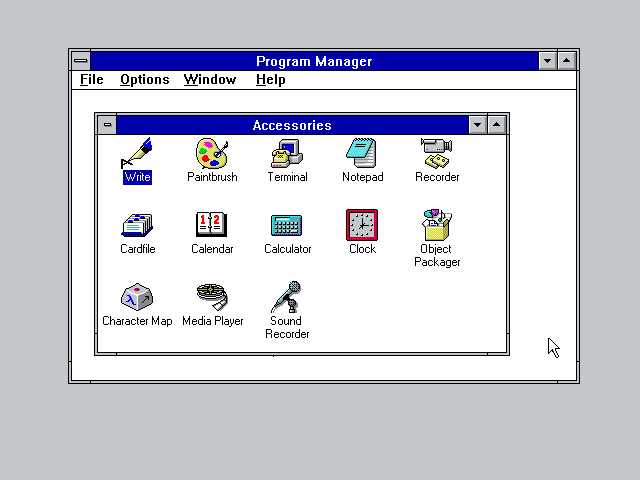Screen dimensions: 640x480
Task: Select the Object Packager icon
Action: tap(437, 226)
